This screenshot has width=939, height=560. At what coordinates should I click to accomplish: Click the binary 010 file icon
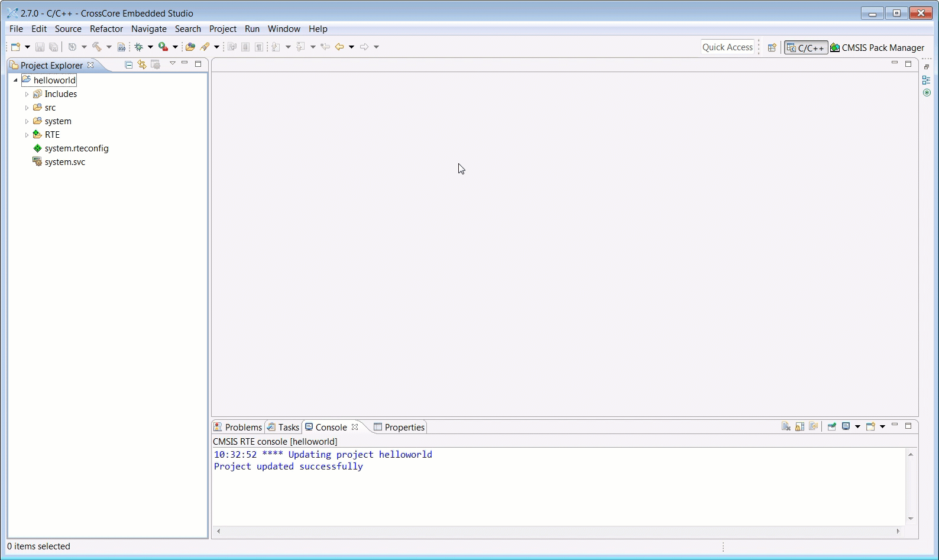coord(121,47)
